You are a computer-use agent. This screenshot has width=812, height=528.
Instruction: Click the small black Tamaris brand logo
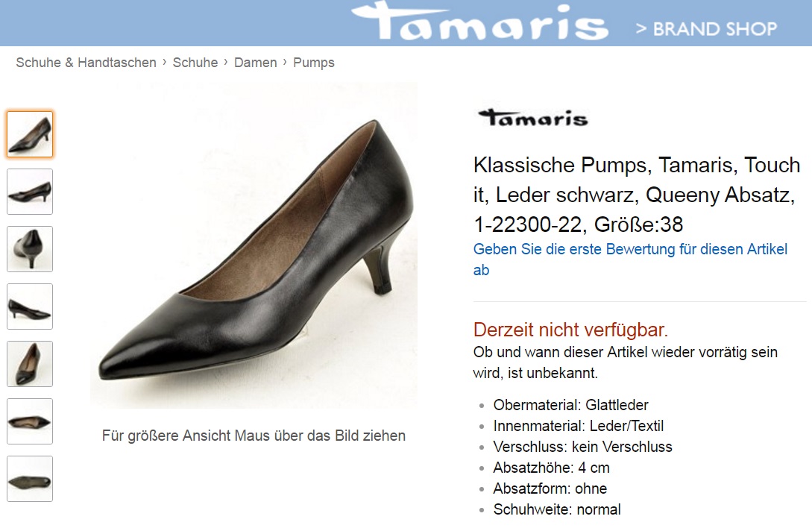[x=533, y=118]
